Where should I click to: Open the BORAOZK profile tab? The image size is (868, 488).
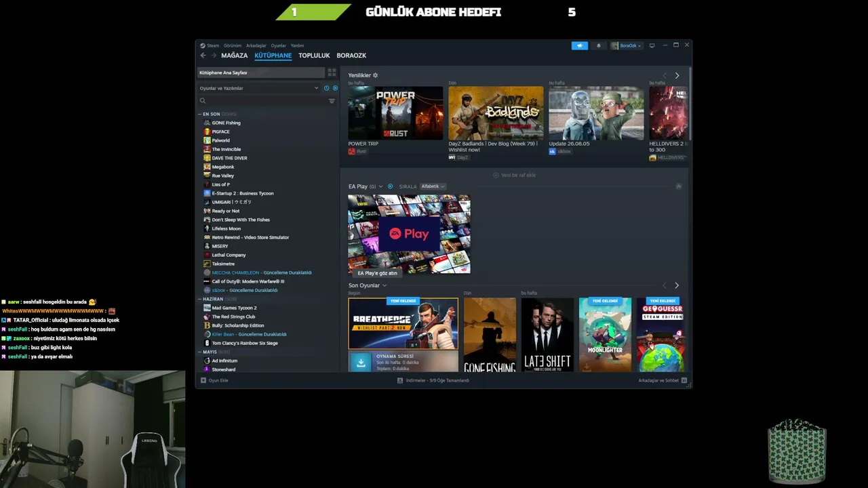(x=351, y=56)
